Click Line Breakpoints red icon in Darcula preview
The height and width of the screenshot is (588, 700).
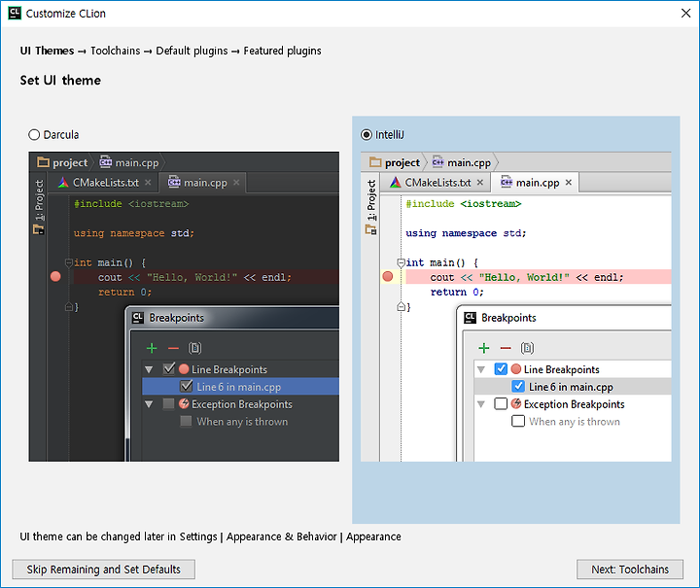point(184,369)
